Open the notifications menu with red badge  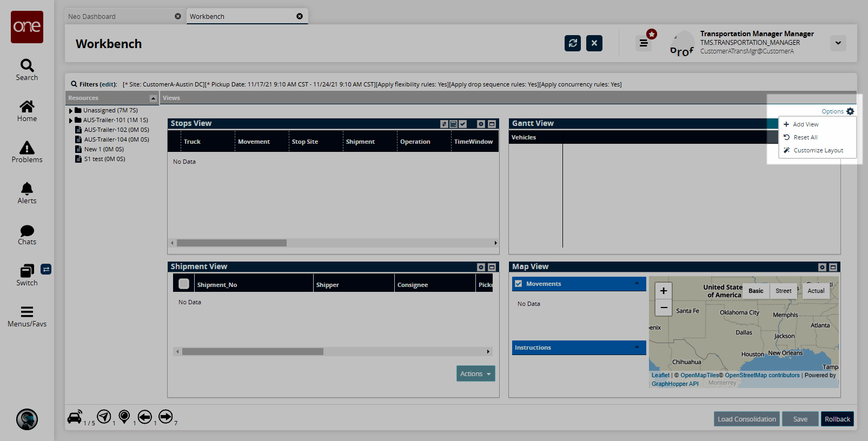coord(644,43)
